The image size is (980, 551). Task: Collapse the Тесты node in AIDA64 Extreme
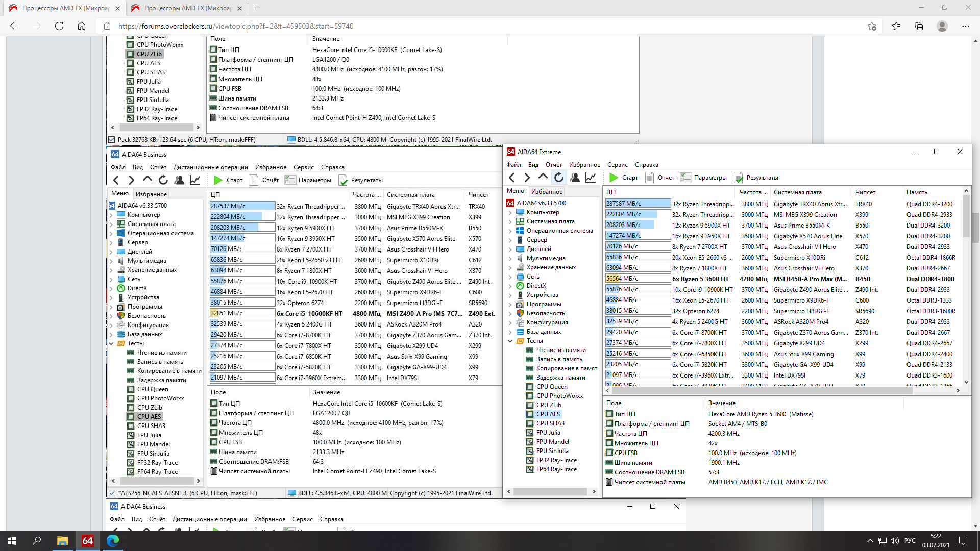pyautogui.click(x=510, y=341)
